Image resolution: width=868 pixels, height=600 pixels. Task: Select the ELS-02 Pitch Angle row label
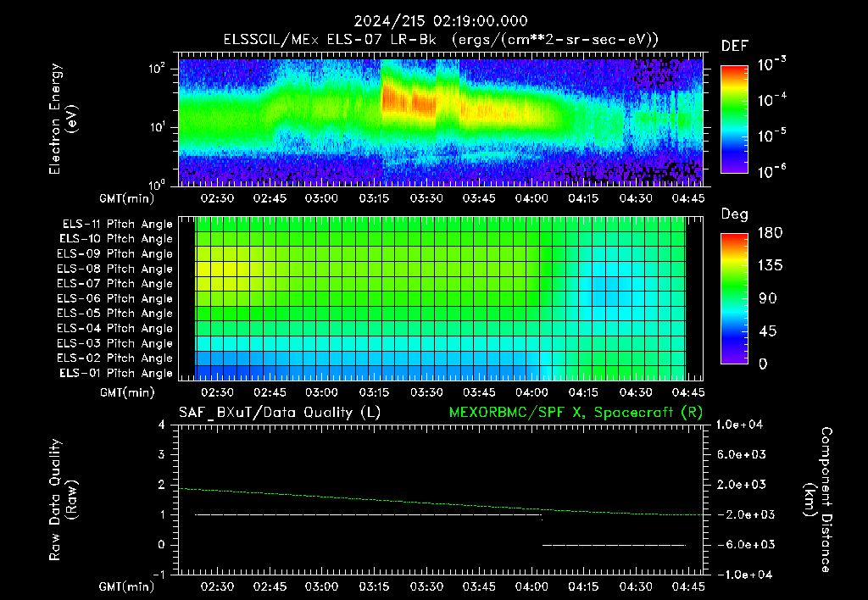coord(115,358)
